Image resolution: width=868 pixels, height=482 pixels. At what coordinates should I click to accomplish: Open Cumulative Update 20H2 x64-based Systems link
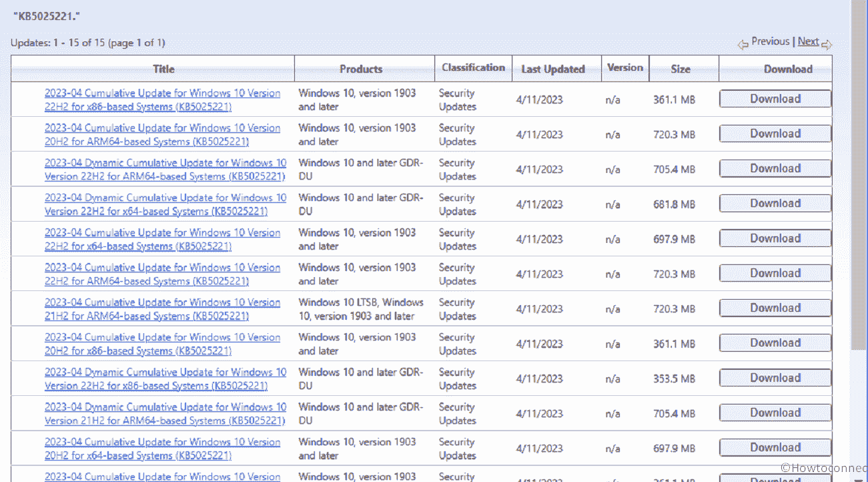point(163,449)
